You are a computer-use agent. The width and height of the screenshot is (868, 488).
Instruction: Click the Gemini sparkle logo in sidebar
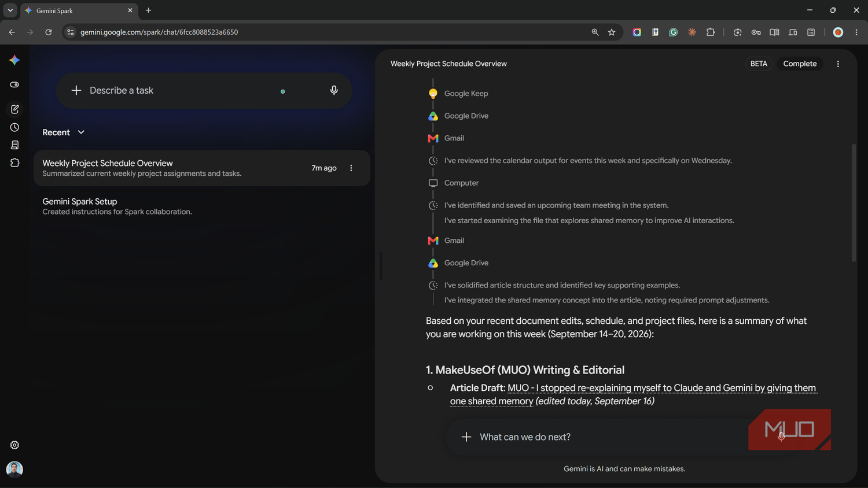click(x=14, y=60)
